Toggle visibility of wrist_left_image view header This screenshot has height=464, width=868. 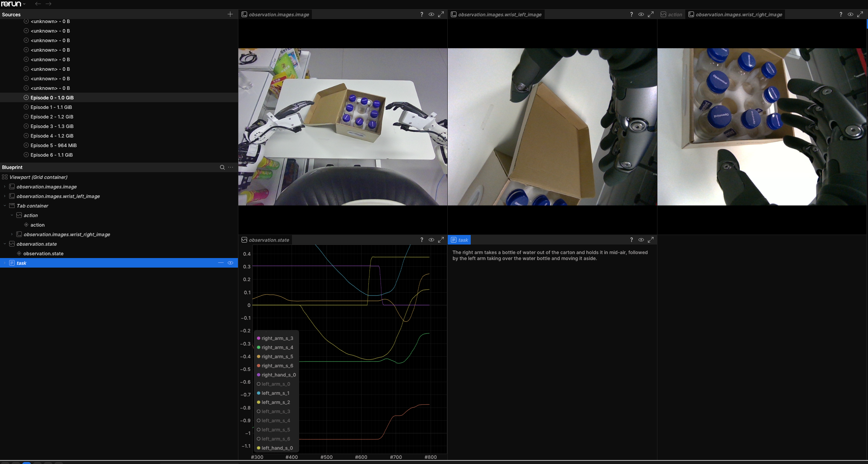[x=641, y=14]
